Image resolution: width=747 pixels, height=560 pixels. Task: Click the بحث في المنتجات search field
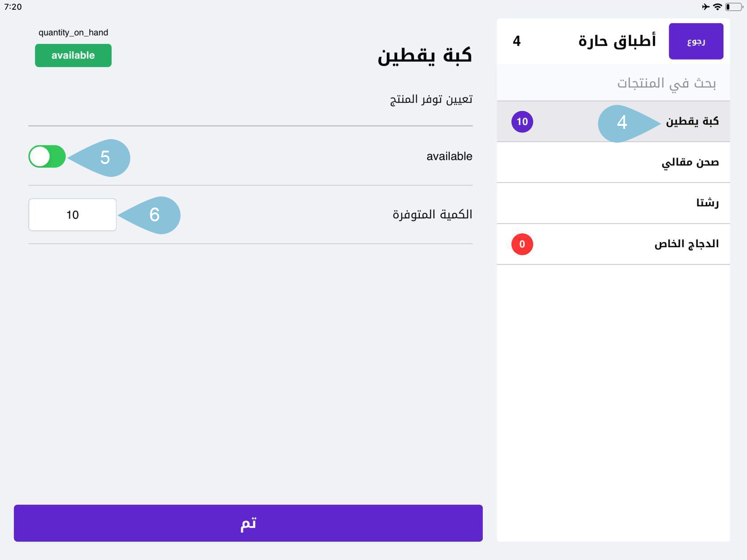(x=614, y=83)
